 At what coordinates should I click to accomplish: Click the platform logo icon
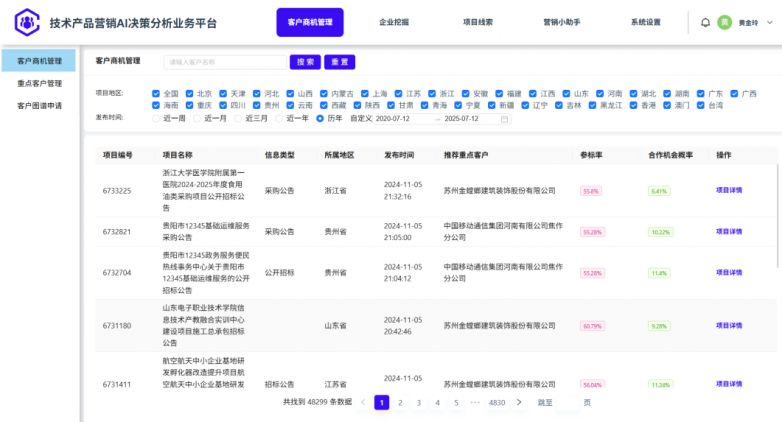point(26,21)
